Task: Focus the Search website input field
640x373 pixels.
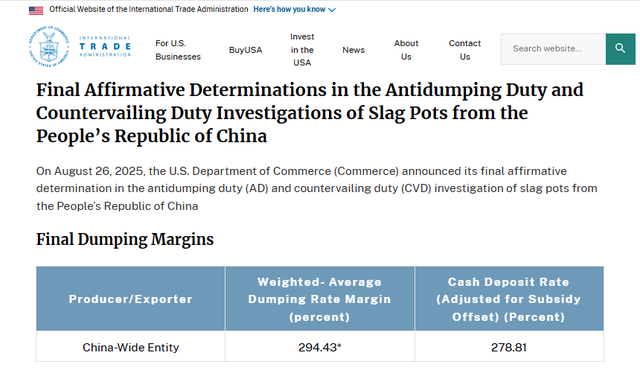Action: [553, 49]
